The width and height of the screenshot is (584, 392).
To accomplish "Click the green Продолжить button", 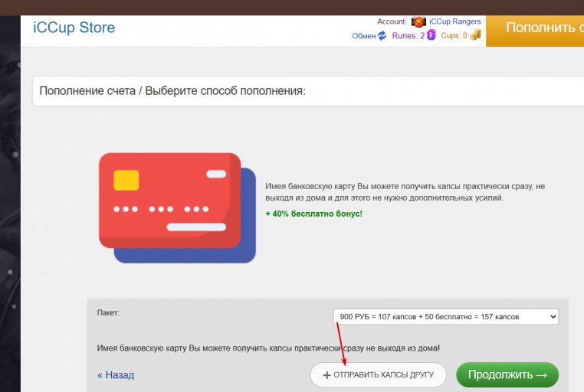I will point(507,375).
